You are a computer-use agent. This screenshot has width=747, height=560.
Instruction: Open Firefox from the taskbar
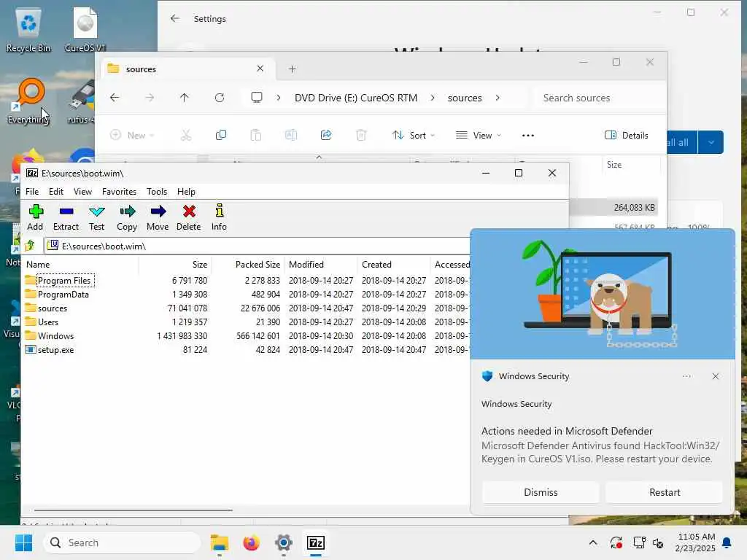point(252,542)
